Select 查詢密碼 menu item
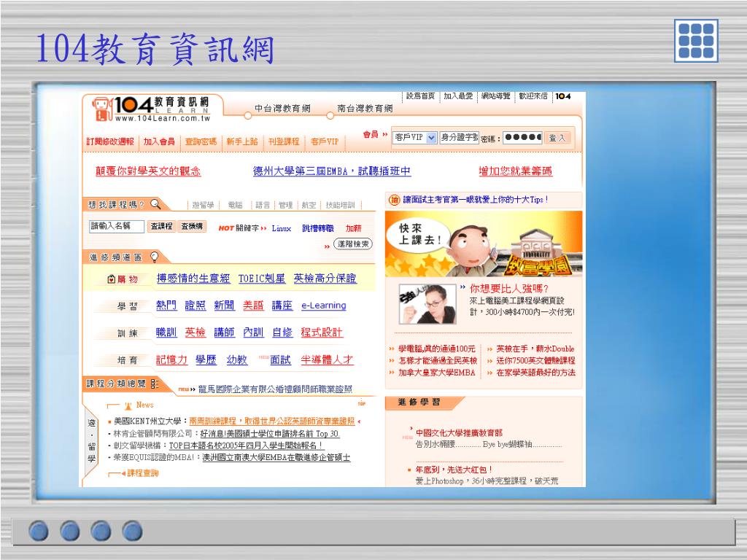747x560 pixels. click(201, 141)
